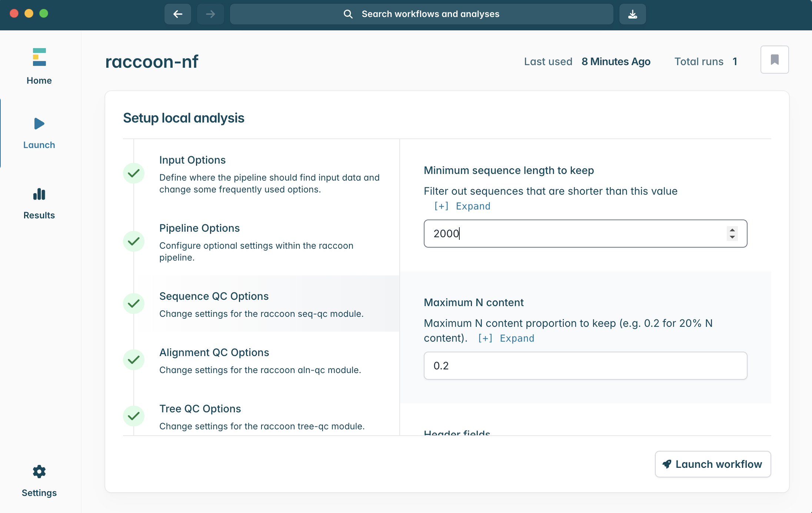Click the download icon in the top bar
812x513 pixels.
[633, 14]
